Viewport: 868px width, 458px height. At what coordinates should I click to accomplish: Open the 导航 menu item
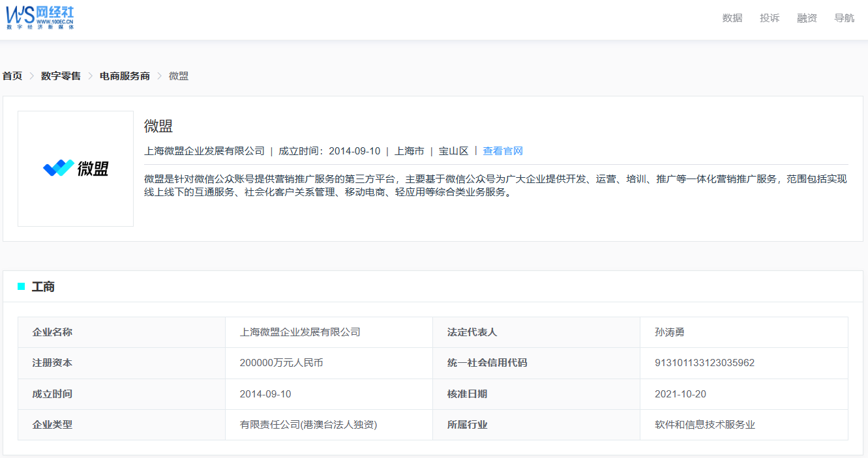[844, 18]
